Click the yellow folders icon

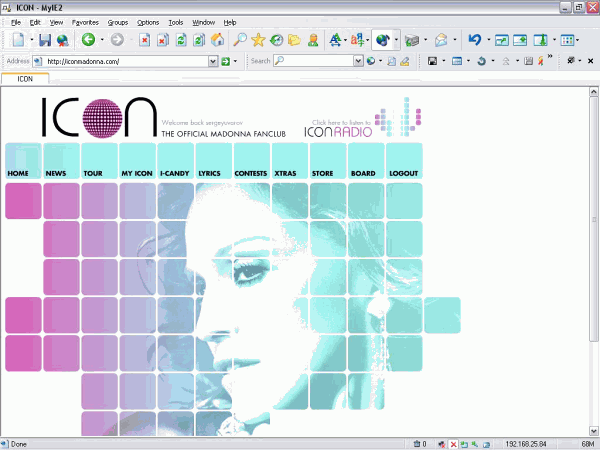294,40
